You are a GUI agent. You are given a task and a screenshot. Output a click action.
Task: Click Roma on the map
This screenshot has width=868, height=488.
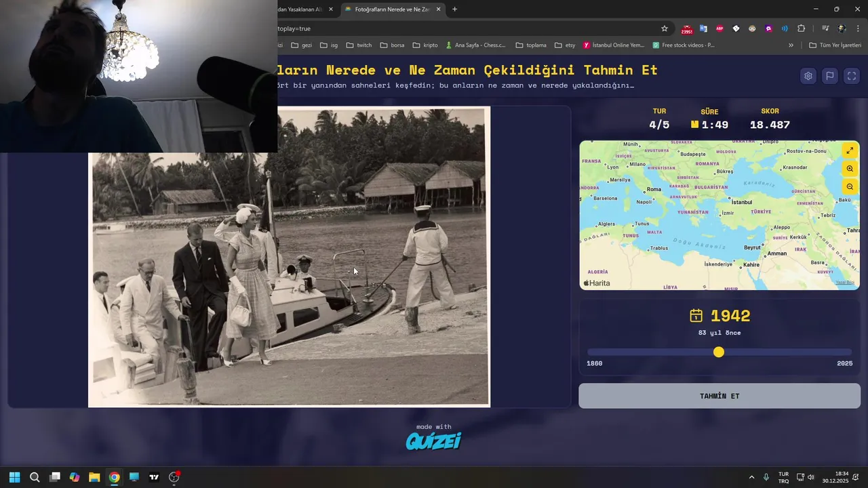(x=654, y=190)
